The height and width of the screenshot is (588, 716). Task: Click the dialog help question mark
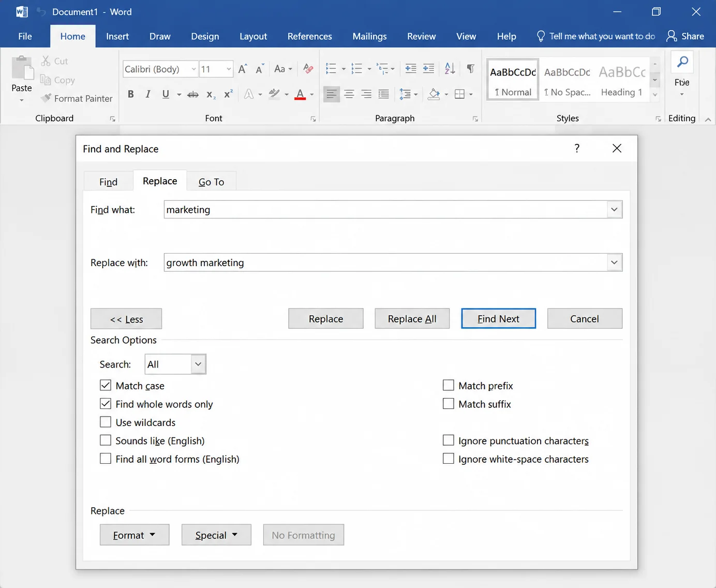tap(577, 149)
